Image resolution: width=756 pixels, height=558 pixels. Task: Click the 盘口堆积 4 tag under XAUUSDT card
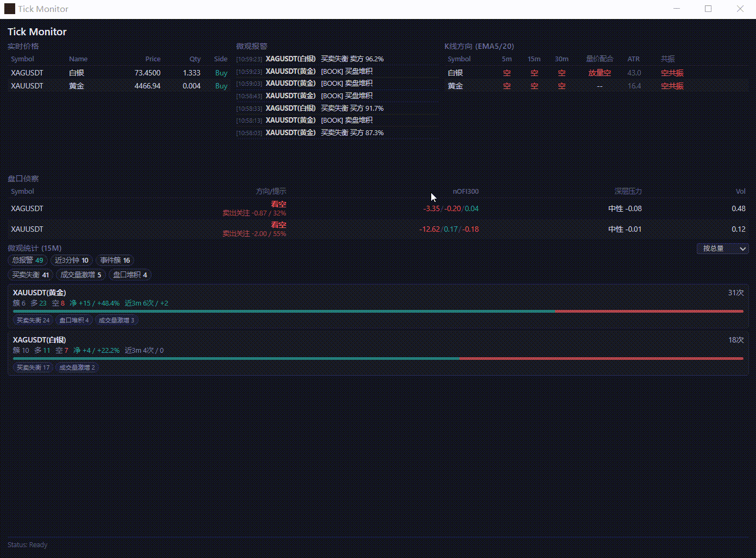coord(74,321)
